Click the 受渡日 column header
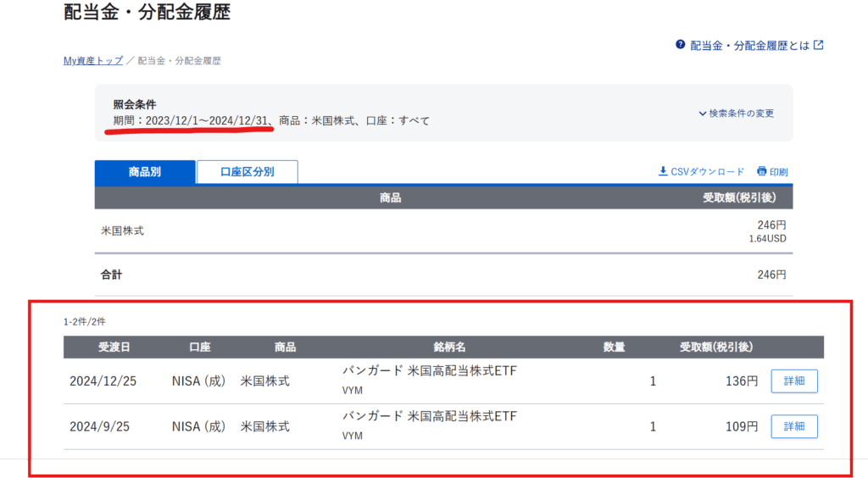The height and width of the screenshot is (478, 868). point(114,347)
